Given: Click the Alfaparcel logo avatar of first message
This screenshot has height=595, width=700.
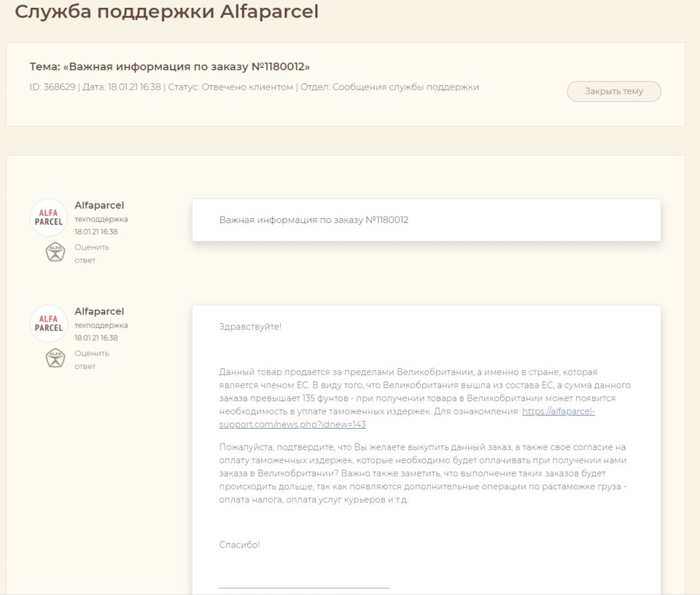Looking at the screenshot, I should tap(49, 217).
